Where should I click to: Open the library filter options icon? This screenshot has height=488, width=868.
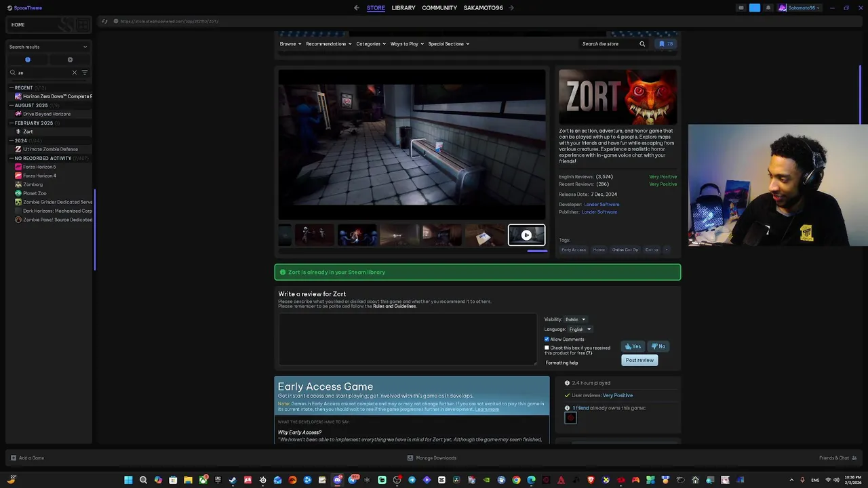pos(85,73)
